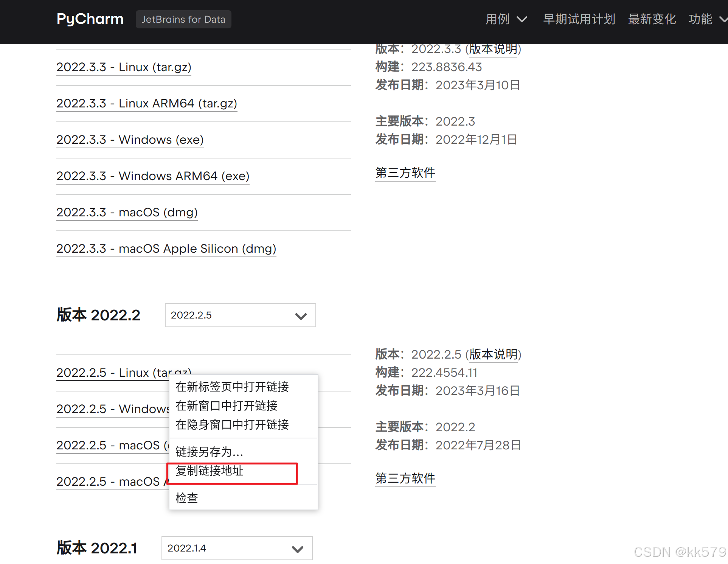Select 链接另存为... in context menu
The height and width of the screenshot is (564, 728).
pos(243,452)
